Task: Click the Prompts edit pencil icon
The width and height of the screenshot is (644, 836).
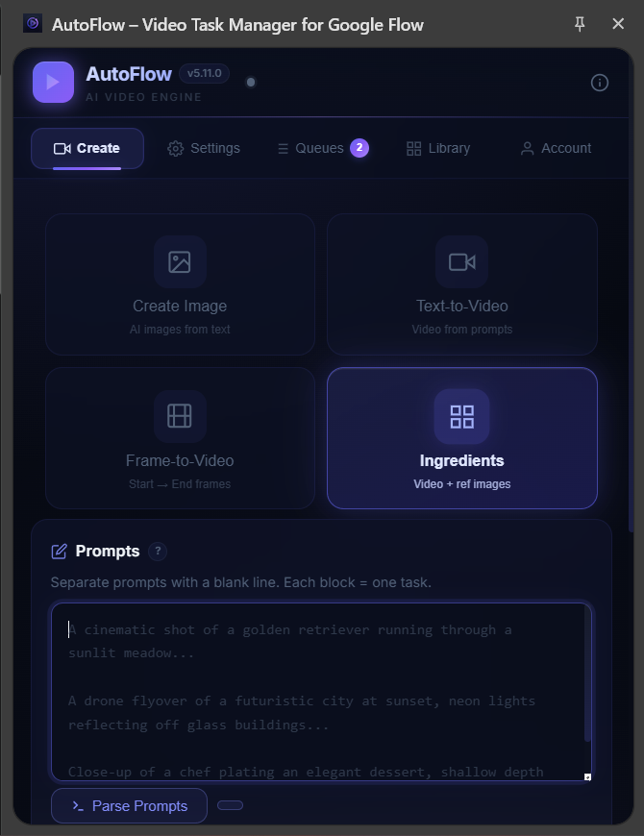Action: point(60,552)
